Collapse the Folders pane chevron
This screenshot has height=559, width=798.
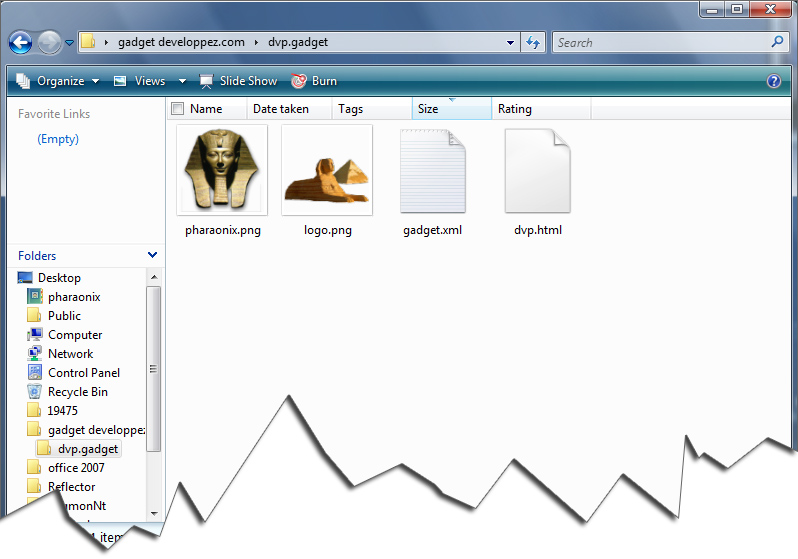click(x=152, y=256)
